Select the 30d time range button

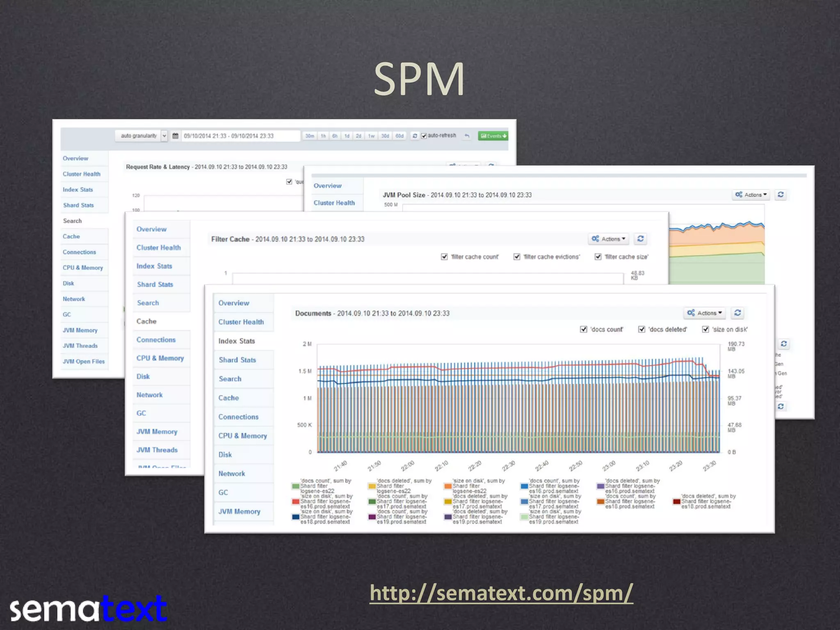385,136
